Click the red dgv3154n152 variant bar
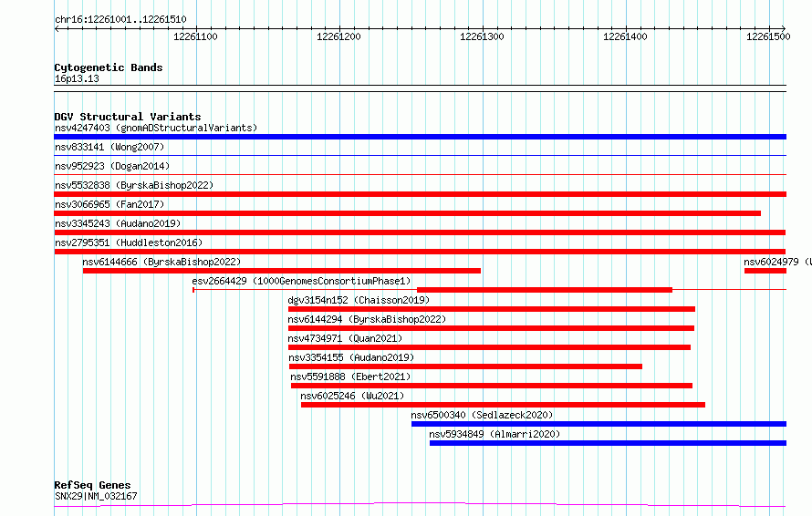Screen dimensions: 812x516 click(x=492, y=309)
